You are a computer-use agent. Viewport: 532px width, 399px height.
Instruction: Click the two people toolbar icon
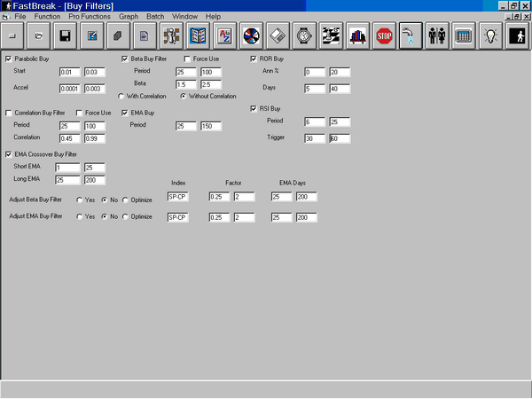click(x=437, y=36)
